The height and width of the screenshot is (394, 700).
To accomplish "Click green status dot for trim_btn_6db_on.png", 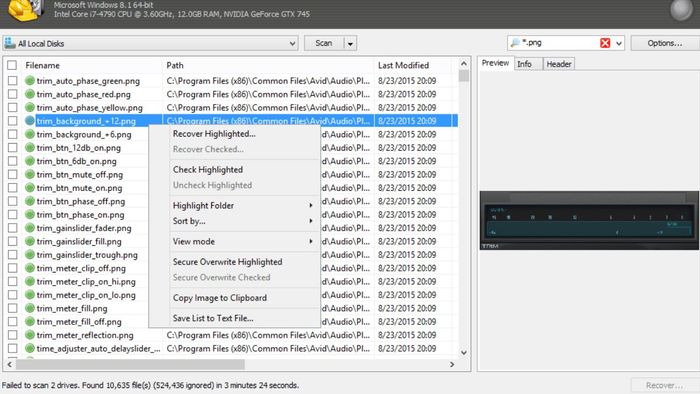I will [x=30, y=161].
